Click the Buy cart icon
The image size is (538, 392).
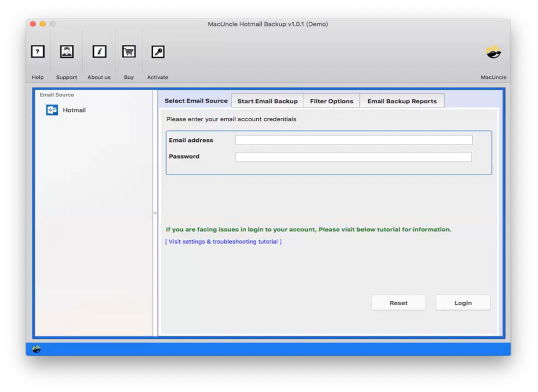[129, 52]
